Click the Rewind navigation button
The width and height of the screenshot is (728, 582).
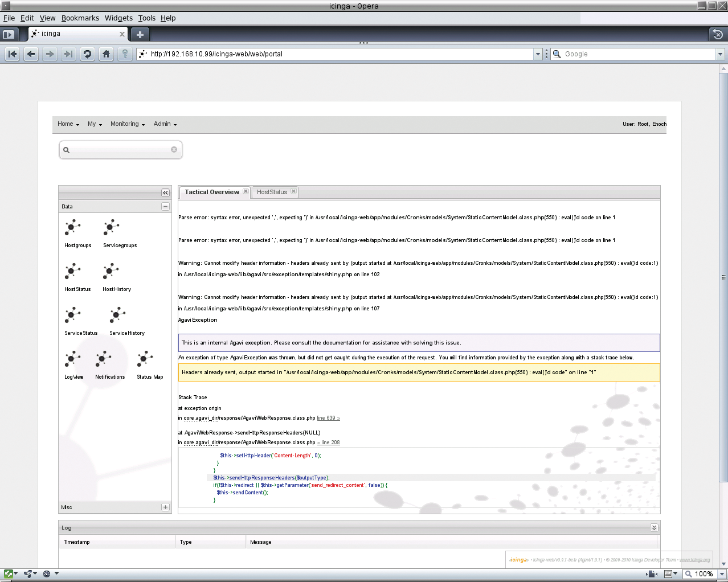(x=13, y=54)
